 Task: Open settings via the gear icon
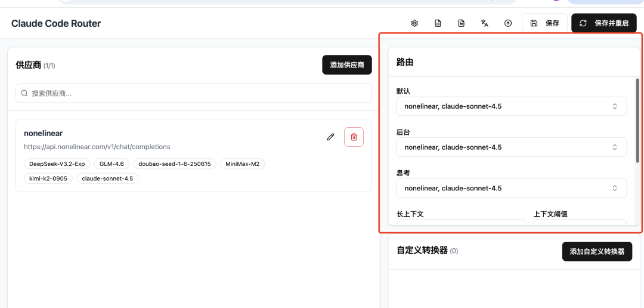point(414,23)
